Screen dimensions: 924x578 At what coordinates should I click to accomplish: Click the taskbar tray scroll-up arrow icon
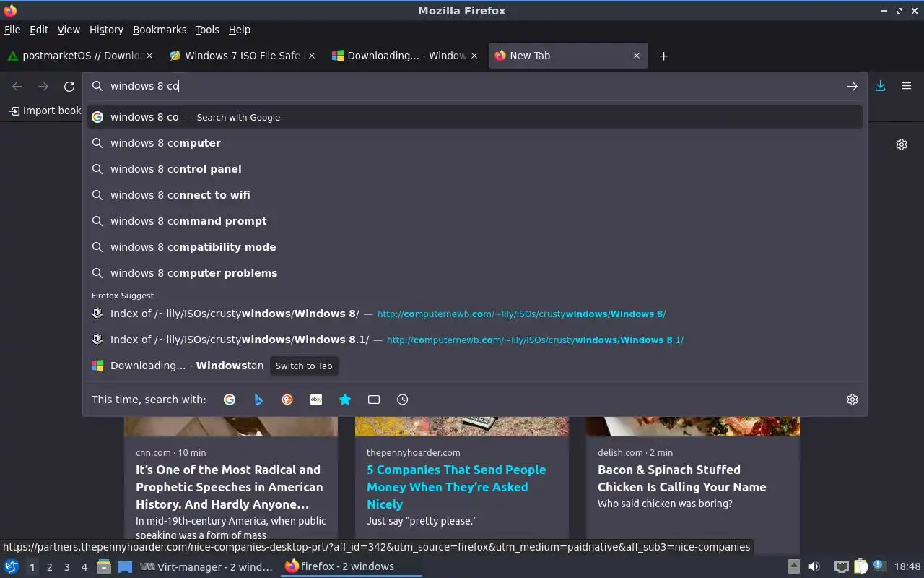point(794,566)
